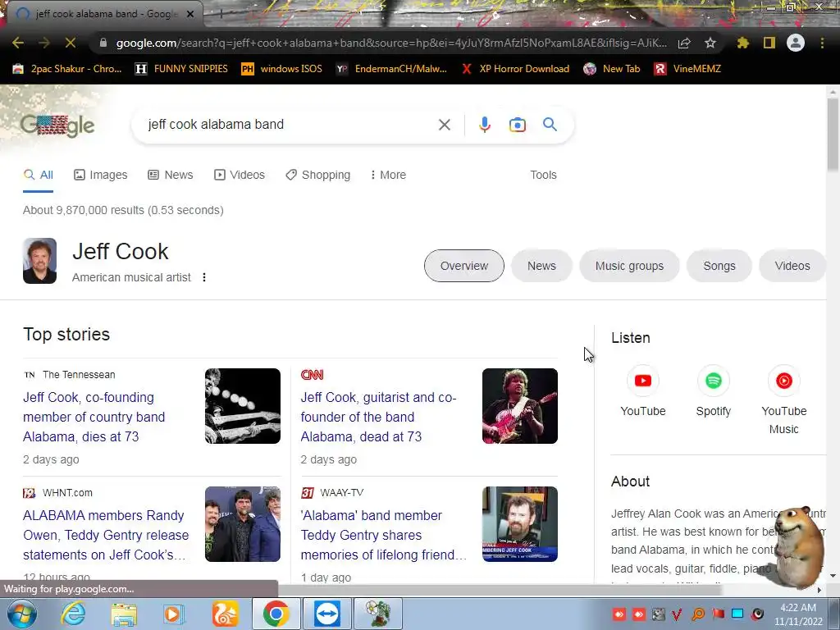Open WHNT.com story about Randy Owen statements
The width and height of the screenshot is (840, 630).
[x=106, y=535]
